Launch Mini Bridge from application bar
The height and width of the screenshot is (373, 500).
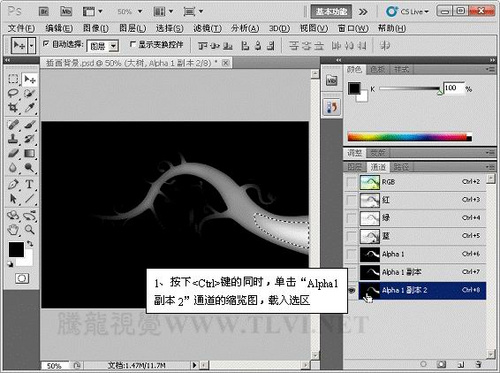click(x=66, y=12)
